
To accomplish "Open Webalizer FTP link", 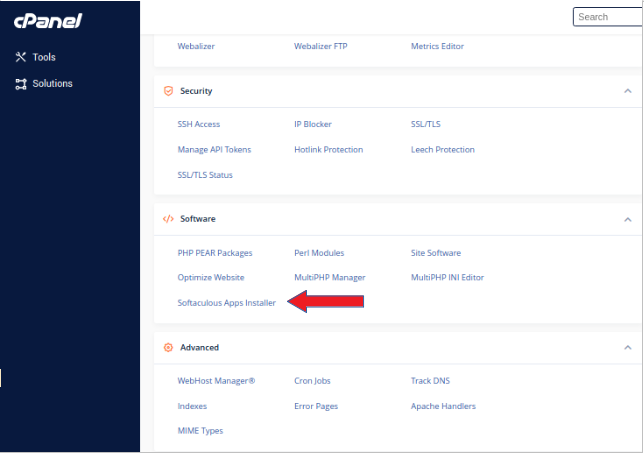I will [x=321, y=46].
